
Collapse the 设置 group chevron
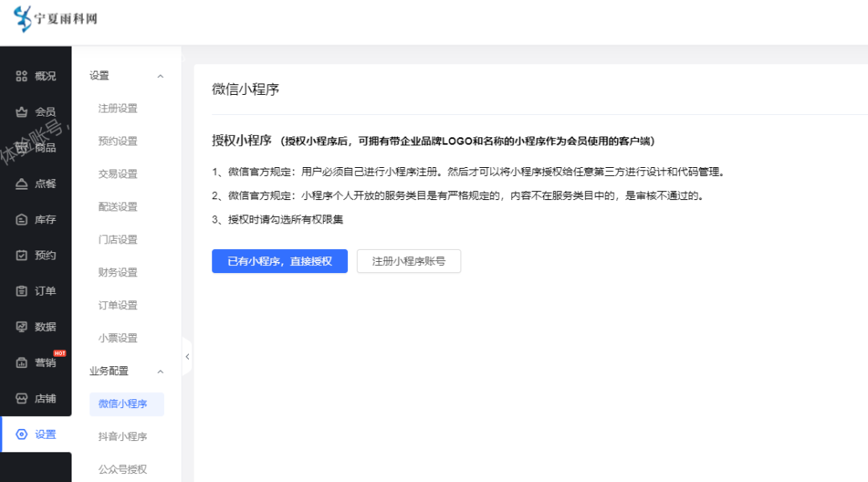pos(161,76)
